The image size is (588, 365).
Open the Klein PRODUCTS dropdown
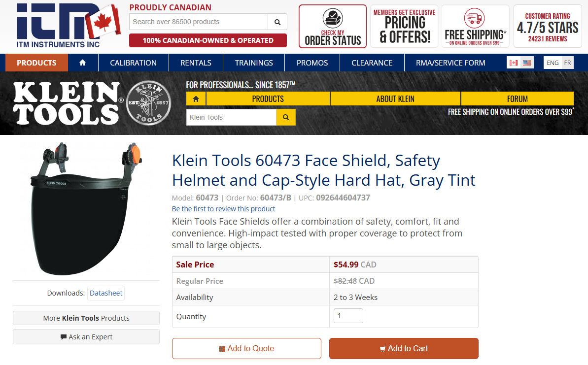tap(268, 99)
